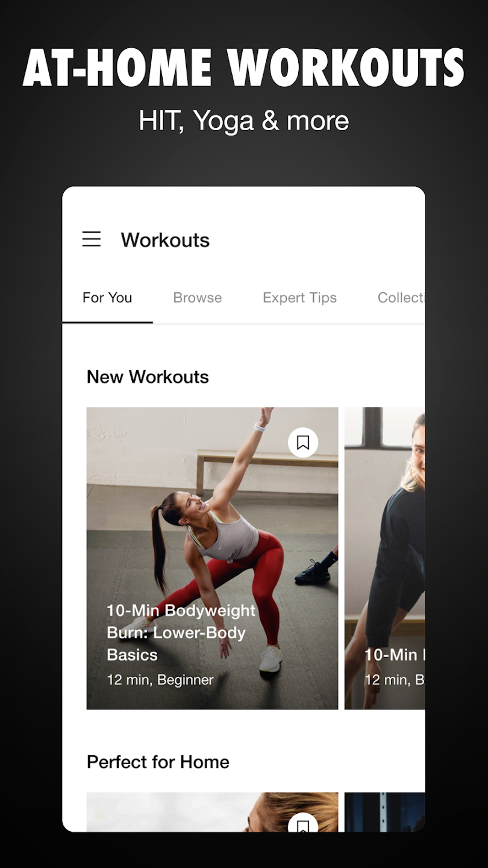488x868 pixels.
Task: Open the second Perfect for Home thumbnail
Action: point(385,812)
